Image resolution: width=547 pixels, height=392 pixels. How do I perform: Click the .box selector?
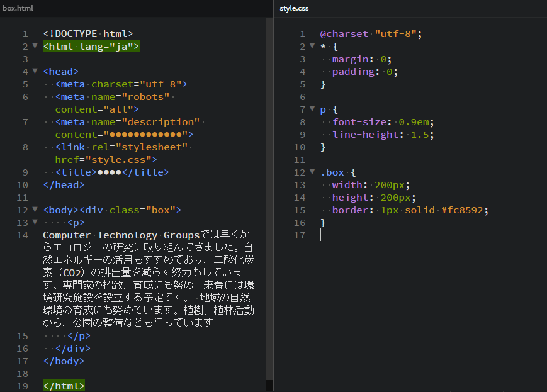click(332, 172)
